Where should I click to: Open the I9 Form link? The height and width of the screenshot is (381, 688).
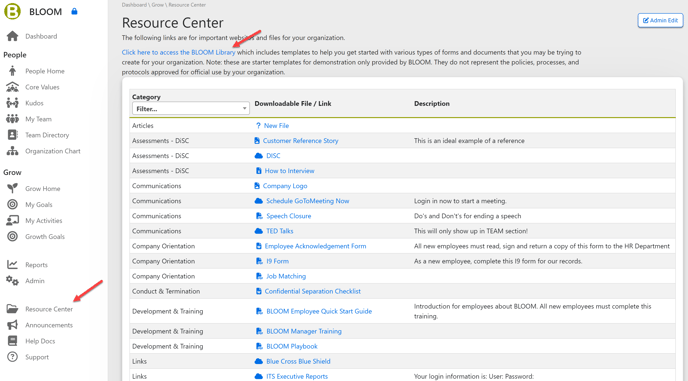click(277, 261)
